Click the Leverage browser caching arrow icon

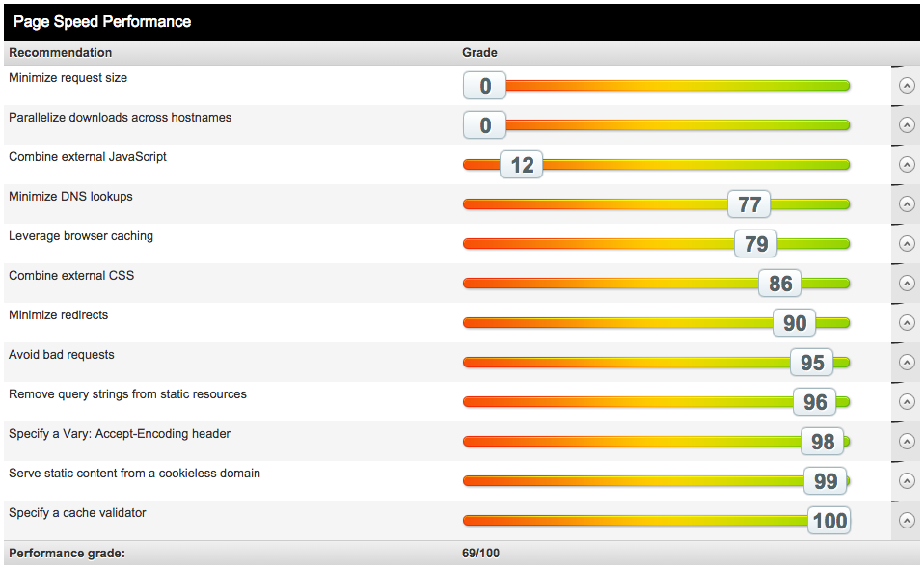pos(906,244)
